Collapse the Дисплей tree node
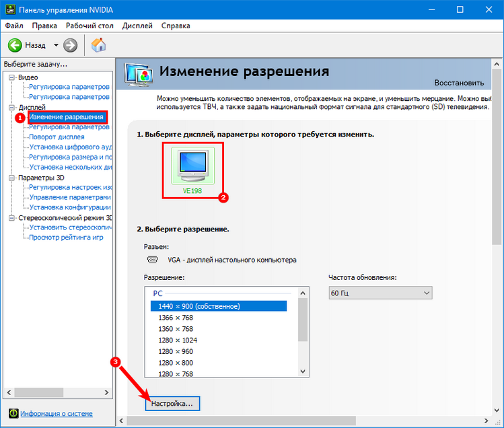Screen dimensions: 504x428 tap(12, 108)
